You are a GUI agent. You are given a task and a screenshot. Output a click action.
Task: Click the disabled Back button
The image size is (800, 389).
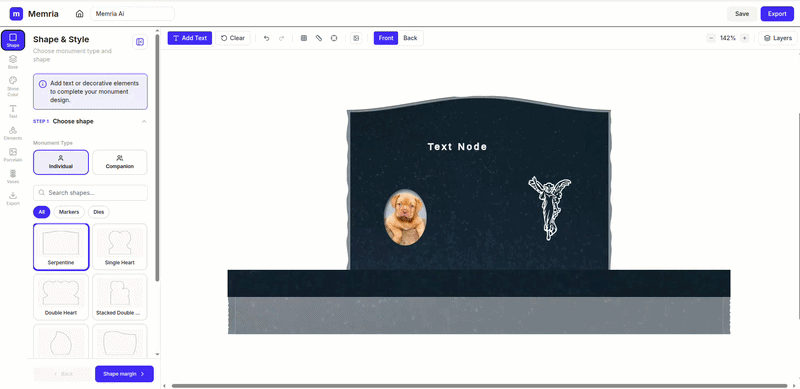(63, 374)
